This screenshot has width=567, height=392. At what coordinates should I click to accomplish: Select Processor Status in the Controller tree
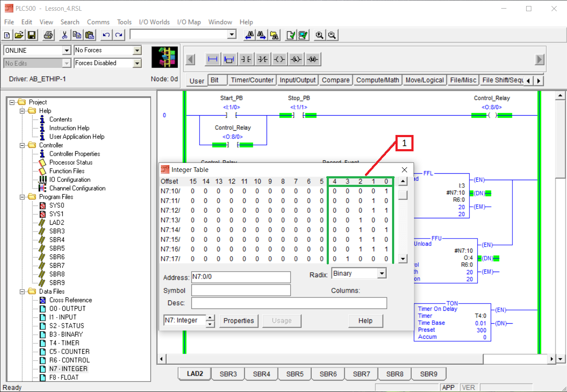71,162
